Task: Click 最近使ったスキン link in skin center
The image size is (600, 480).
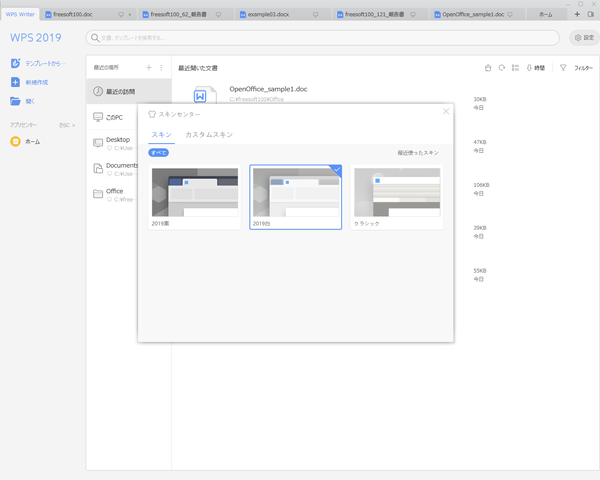Action: coord(418,153)
